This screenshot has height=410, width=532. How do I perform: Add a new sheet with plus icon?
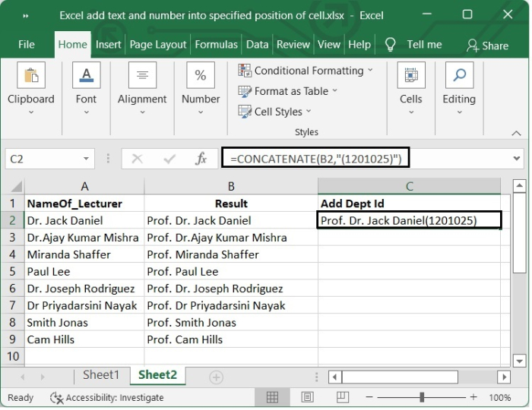click(217, 377)
